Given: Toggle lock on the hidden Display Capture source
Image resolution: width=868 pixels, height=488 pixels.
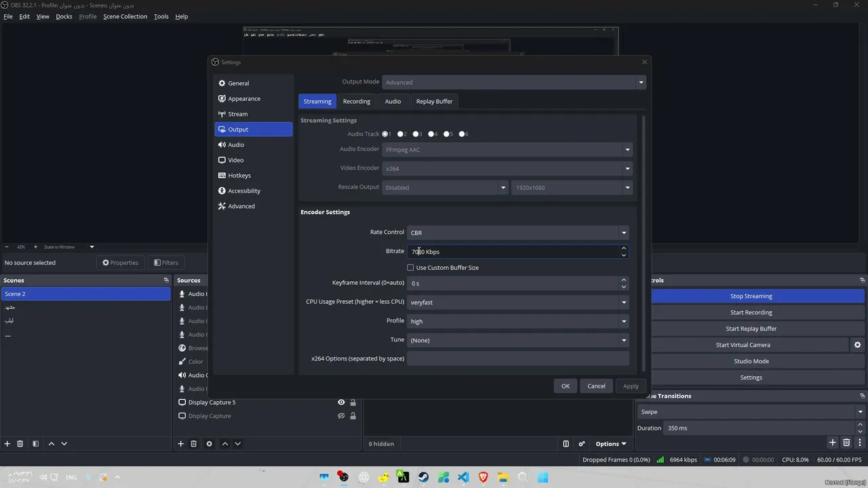Looking at the screenshot, I should click(353, 416).
